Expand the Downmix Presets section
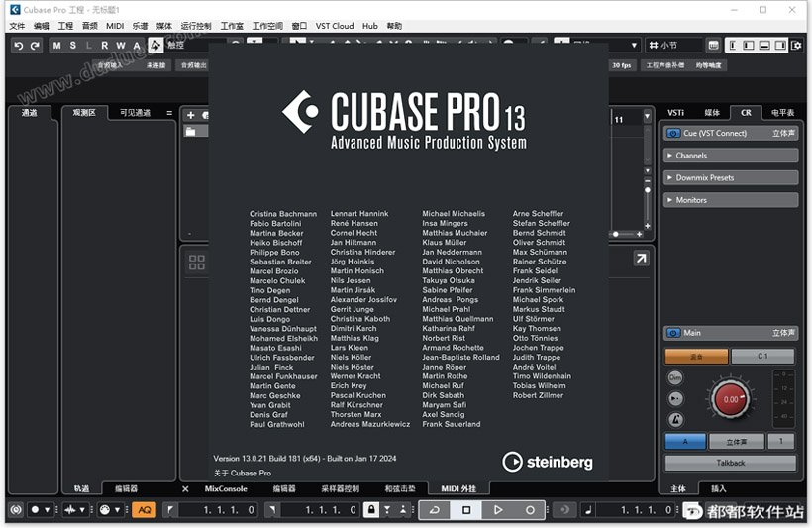The height and width of the screenshot is (528, 812). tap(731, 177)
